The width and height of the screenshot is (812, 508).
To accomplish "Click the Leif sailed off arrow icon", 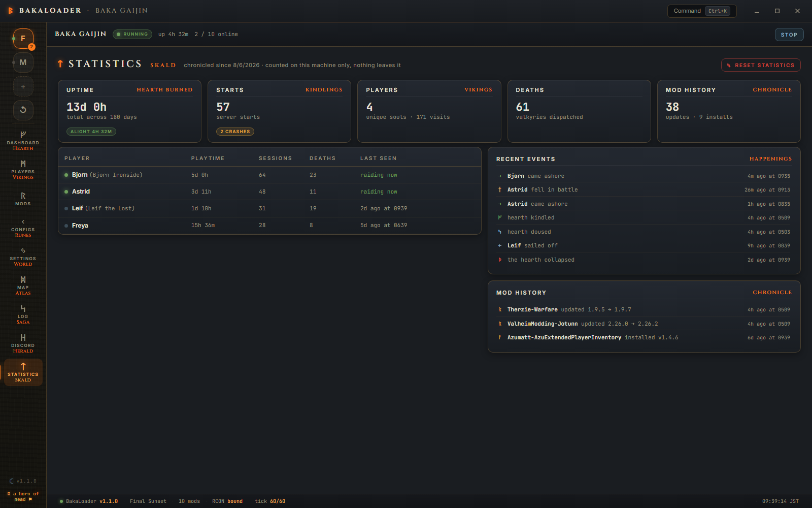I will [x=500, y=245].
